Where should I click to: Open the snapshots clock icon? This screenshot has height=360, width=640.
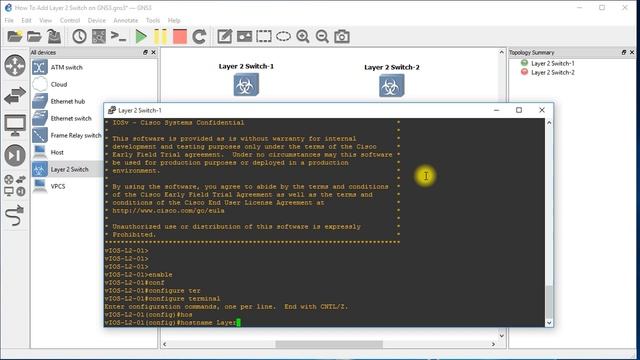pos(79,37)
